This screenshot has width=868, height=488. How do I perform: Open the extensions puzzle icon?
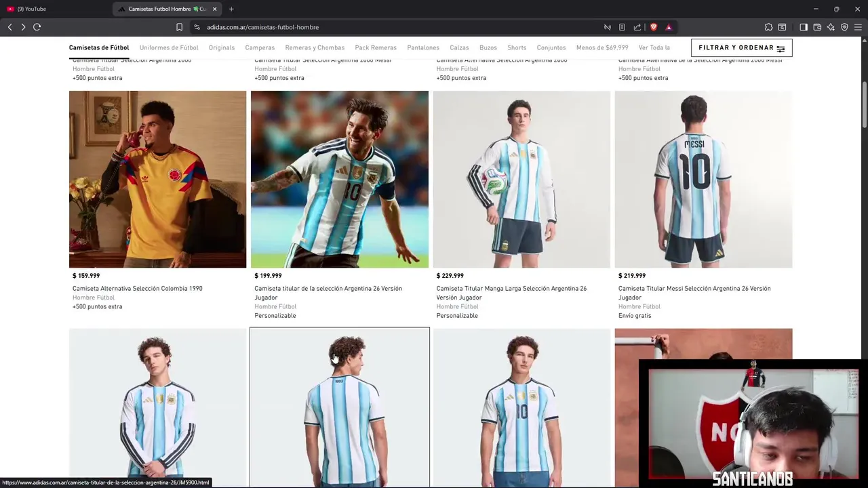pyautogui.click(x=768, y=27)
